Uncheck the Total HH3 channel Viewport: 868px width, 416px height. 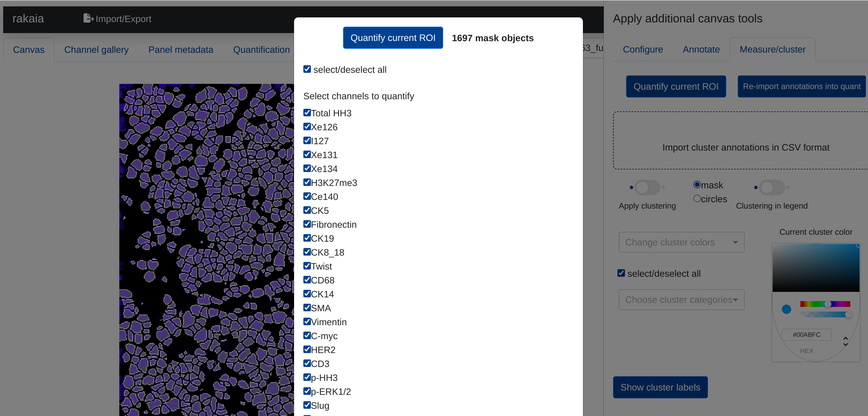tap(307, 113)
